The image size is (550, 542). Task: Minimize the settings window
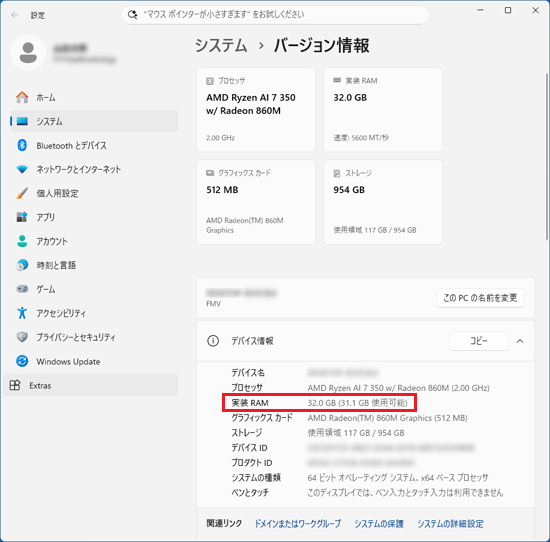(480, 11)
